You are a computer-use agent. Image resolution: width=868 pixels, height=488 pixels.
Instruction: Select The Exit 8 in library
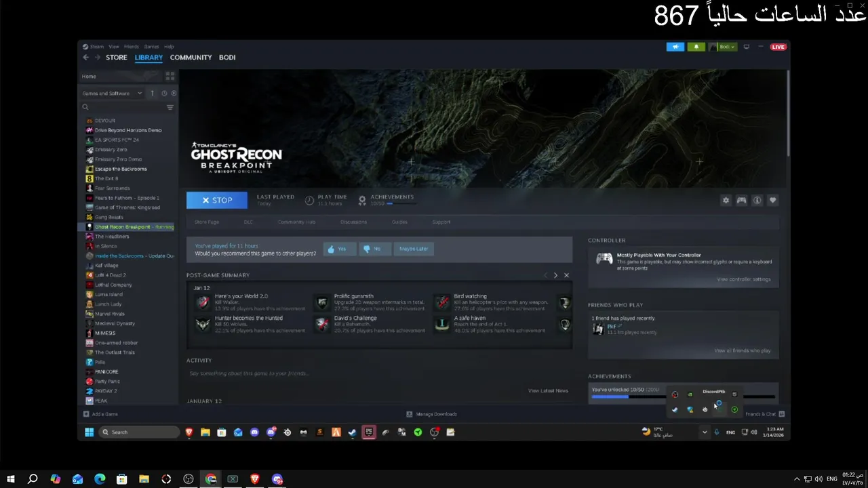tap(106, 178)
